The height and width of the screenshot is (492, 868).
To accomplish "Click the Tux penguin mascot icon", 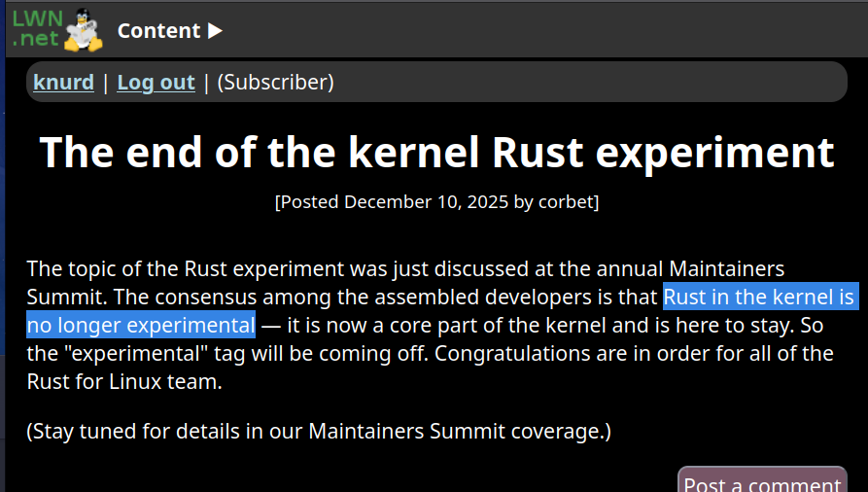I will (x=84, y=29).
